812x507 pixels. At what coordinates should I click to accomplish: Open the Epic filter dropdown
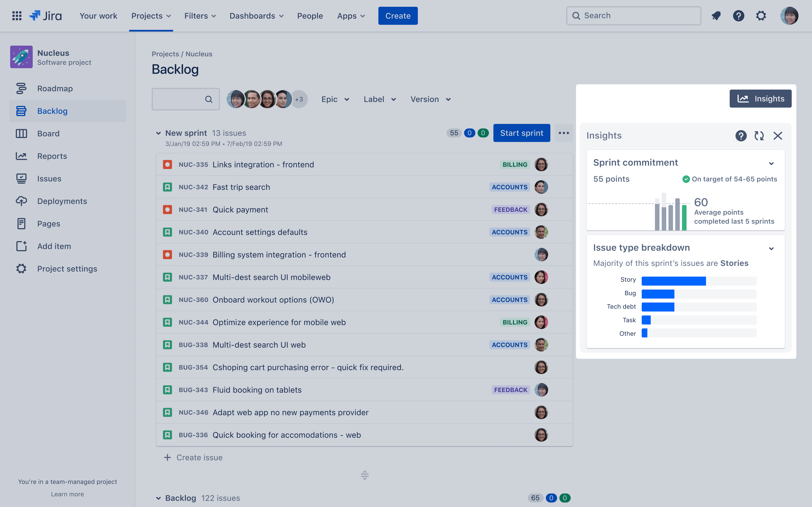(x=335, y=99)
